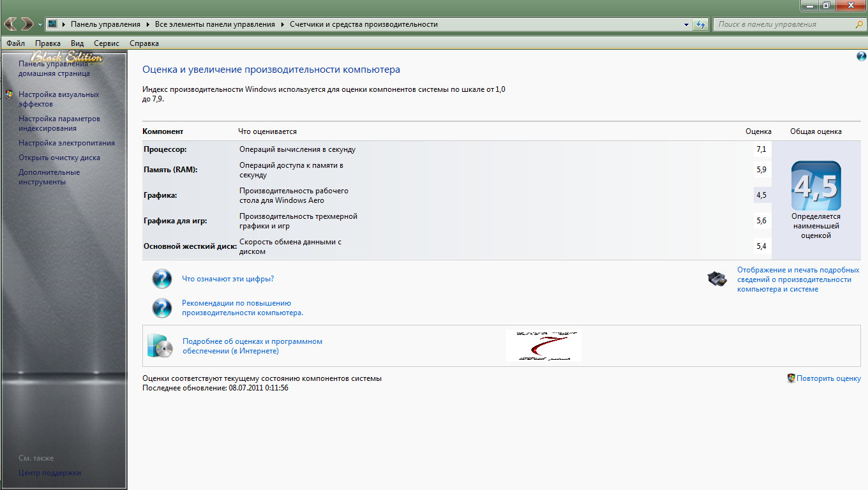Close the Control Panel window
Screen dimensions: 868x490
pyautogui.click(x=850, y=4)
